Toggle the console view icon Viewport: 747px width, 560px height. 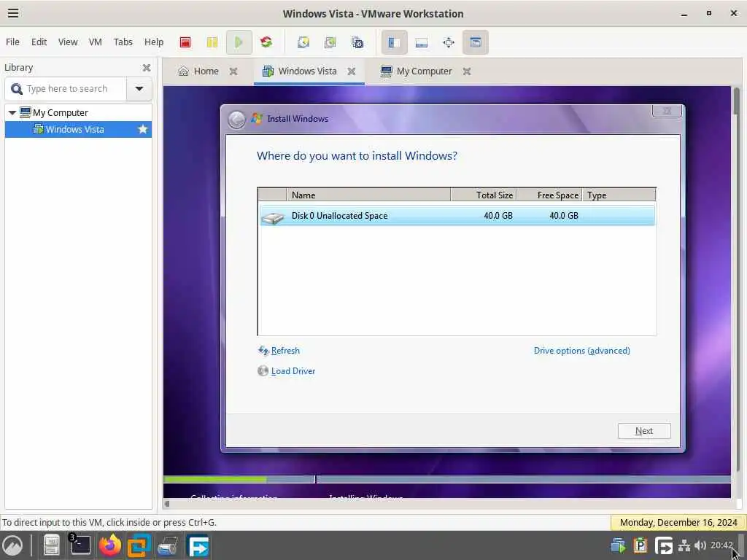pyautogui.click(x=475, y=42)
